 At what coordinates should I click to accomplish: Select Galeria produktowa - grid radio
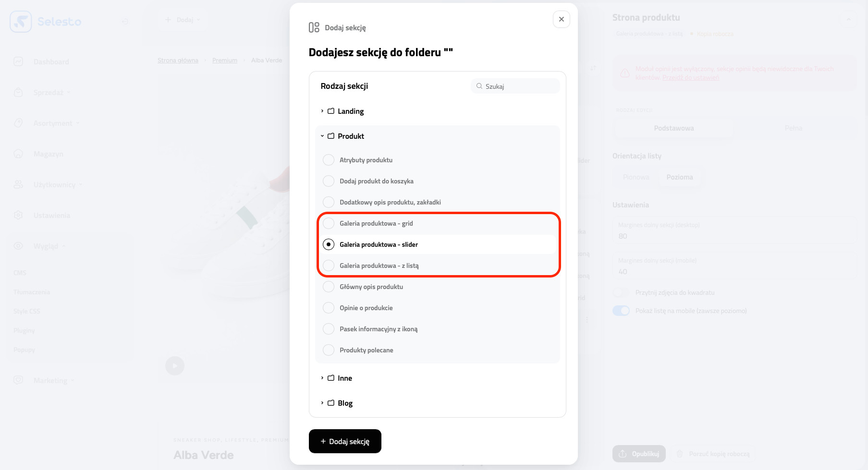coord(329,223)
